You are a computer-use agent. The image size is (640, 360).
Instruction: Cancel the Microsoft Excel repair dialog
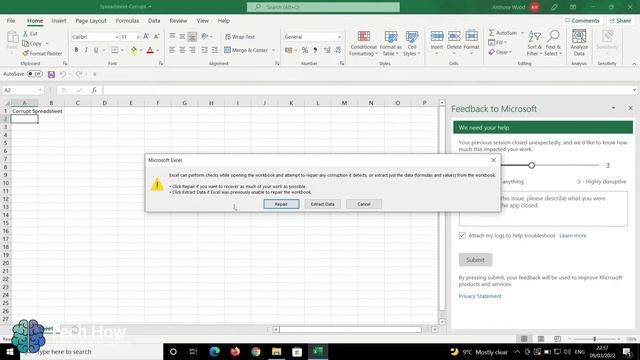coord(364,204)
